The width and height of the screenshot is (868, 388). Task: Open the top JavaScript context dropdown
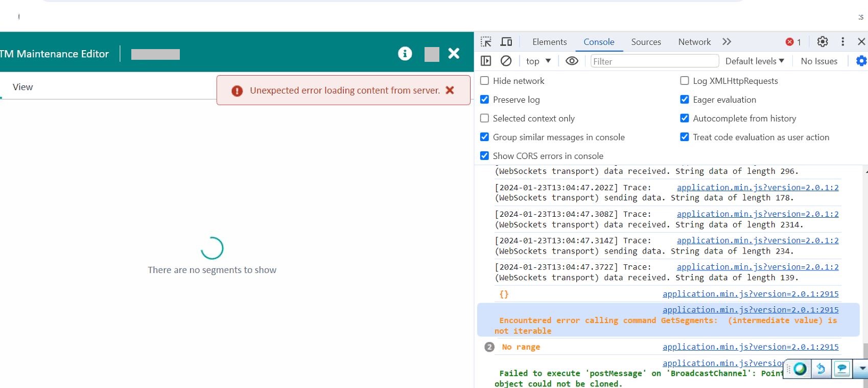[x=538, y=61]
